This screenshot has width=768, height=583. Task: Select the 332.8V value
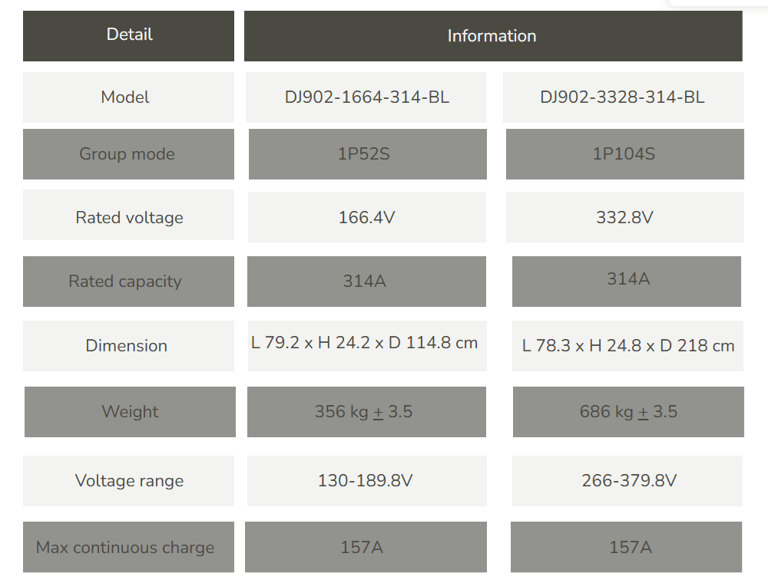[624, 217]
